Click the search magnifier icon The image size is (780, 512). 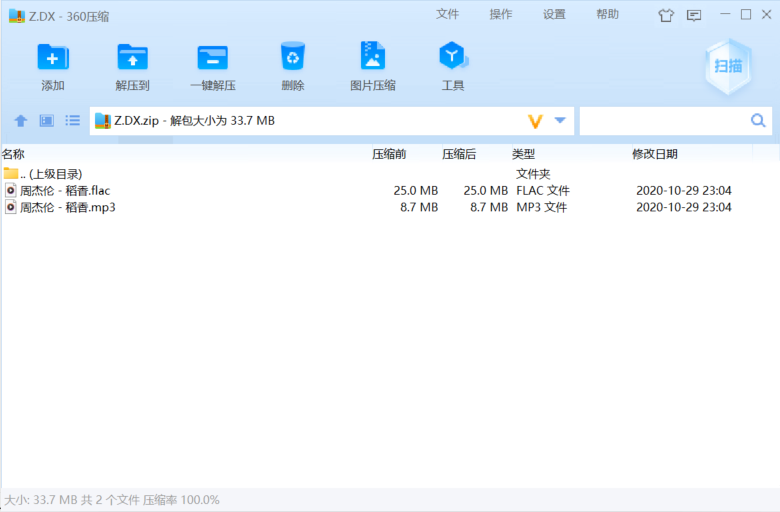pos(758,120)
